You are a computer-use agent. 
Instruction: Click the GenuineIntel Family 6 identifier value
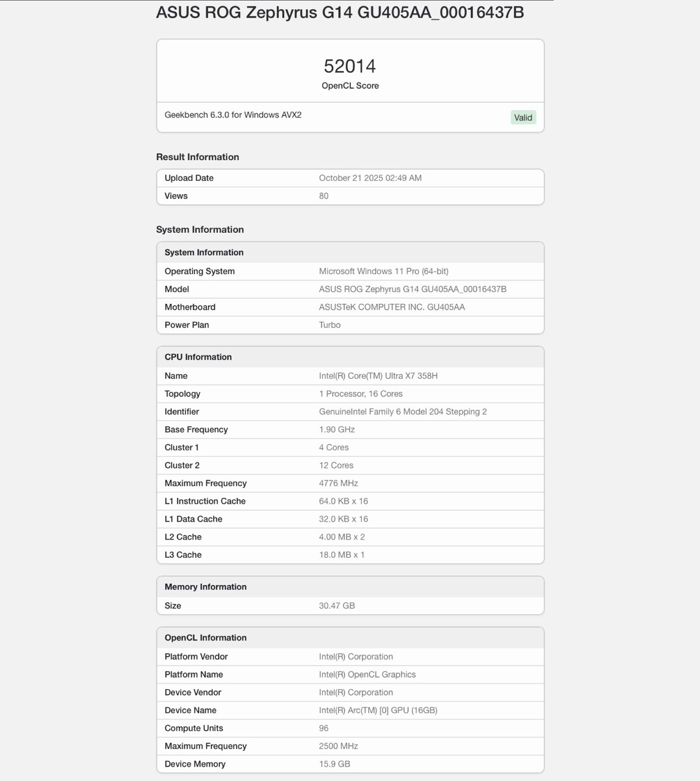coord(403,412)
